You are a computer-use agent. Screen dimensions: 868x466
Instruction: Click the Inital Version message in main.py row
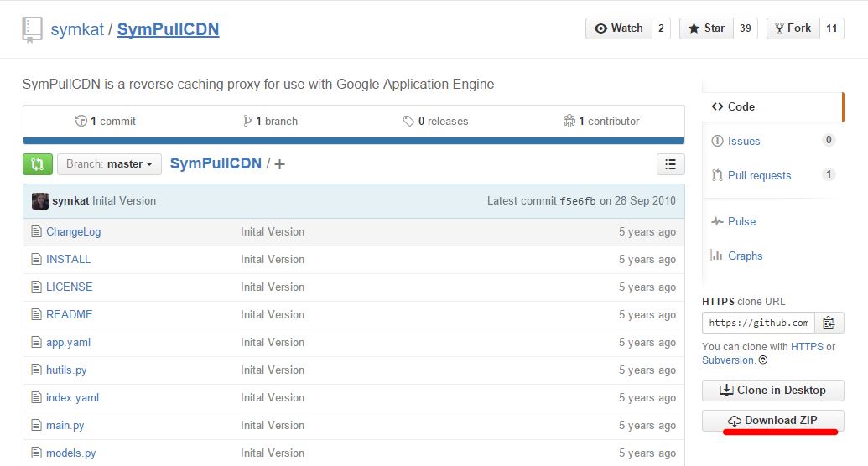coord(273,426)
